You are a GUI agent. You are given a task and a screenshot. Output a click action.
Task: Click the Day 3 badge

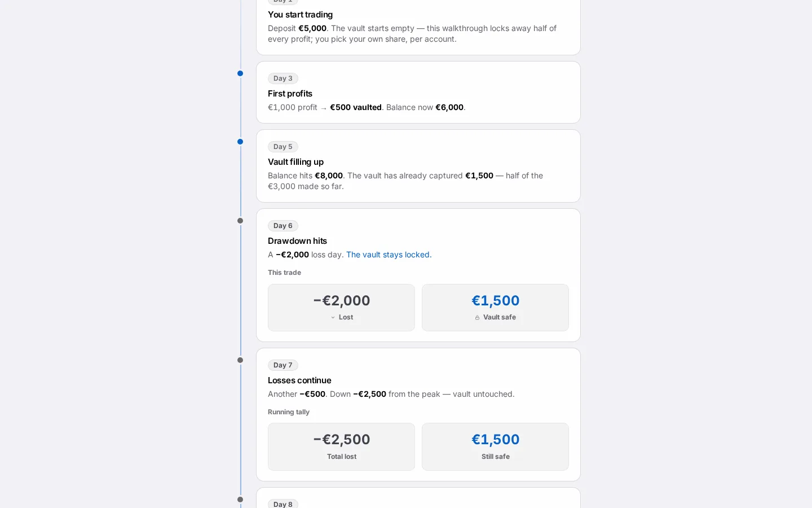tap(283, 78)
